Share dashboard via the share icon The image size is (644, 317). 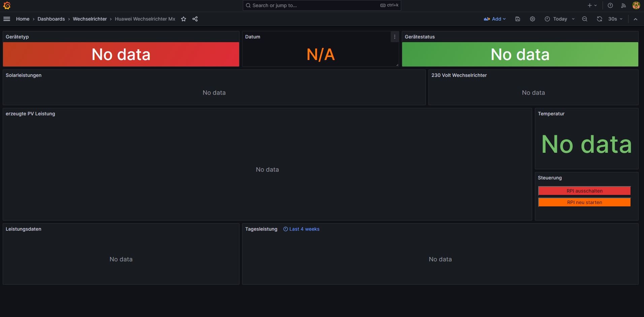195,19
